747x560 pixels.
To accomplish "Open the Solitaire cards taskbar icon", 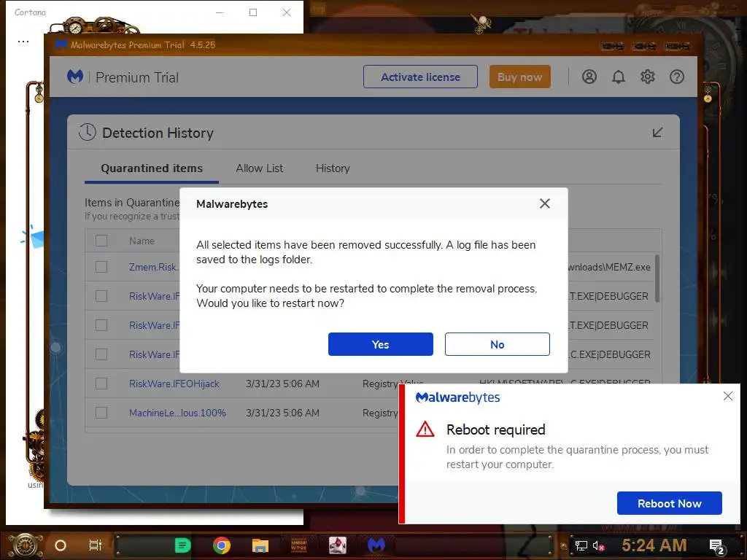I will click(x=338, y=545).
